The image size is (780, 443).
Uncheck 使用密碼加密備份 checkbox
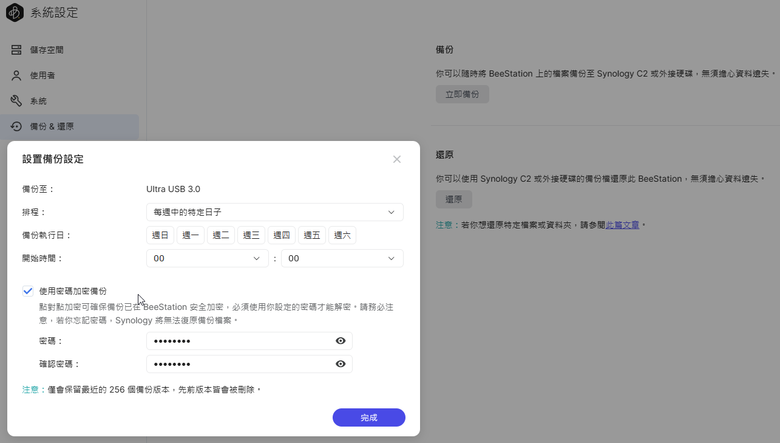tap(28, 291)
